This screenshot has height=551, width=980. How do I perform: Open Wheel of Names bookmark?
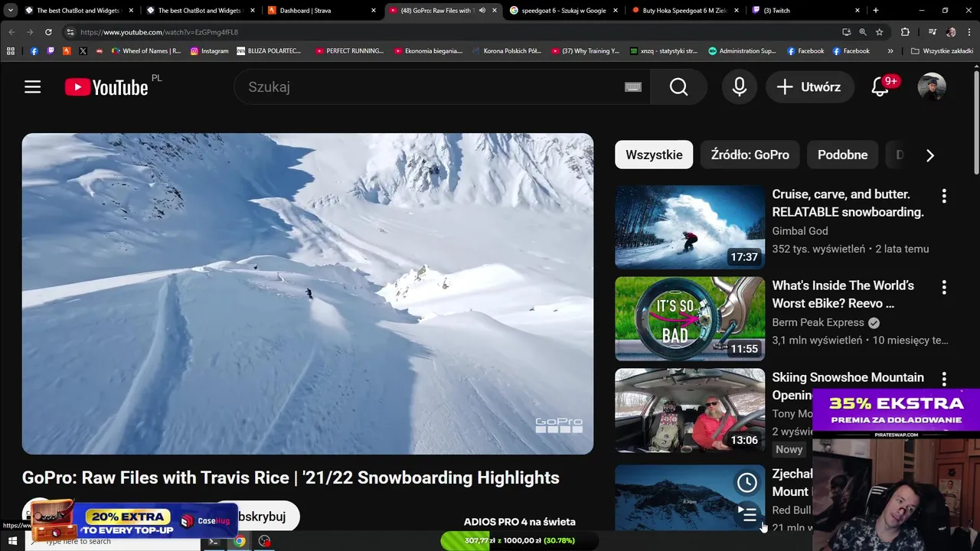146,51
